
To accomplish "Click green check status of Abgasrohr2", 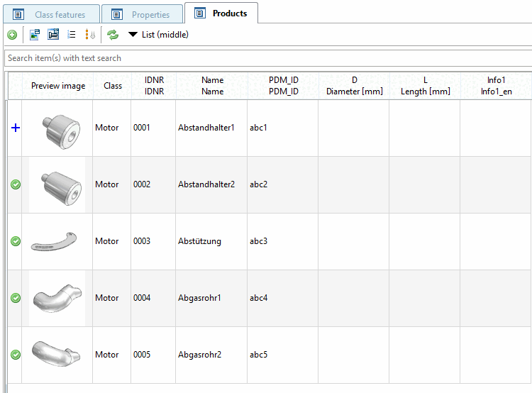I will point(16,354).
